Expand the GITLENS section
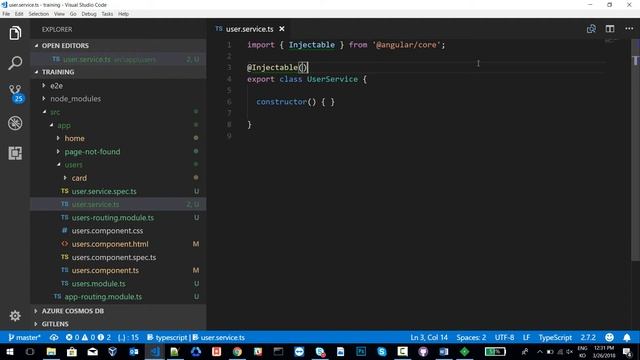This screenshot has width=640, height=360. point(118,324)
